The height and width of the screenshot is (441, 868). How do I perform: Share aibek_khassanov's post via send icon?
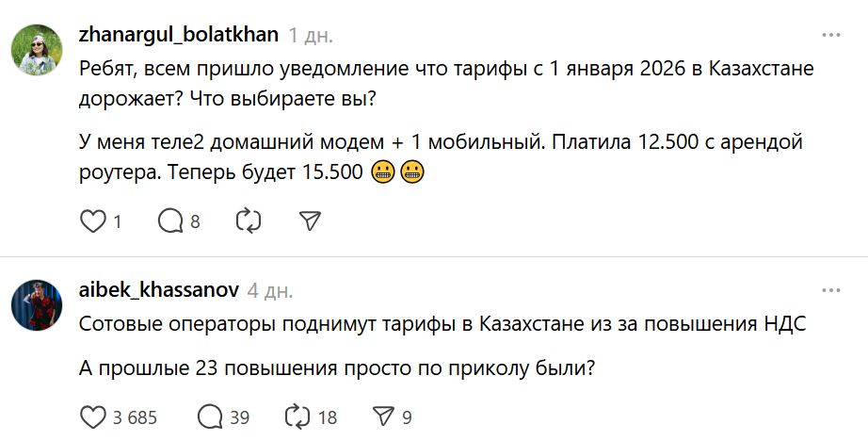382,417
